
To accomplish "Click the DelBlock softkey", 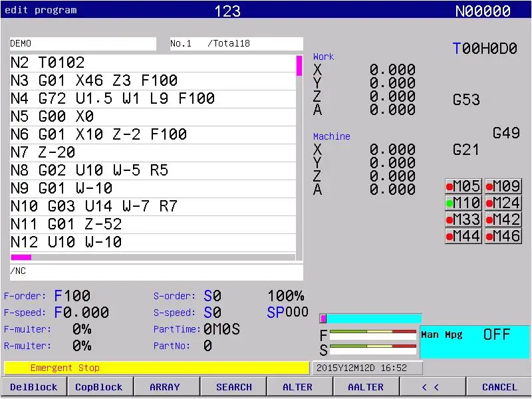I will (34, 387).
